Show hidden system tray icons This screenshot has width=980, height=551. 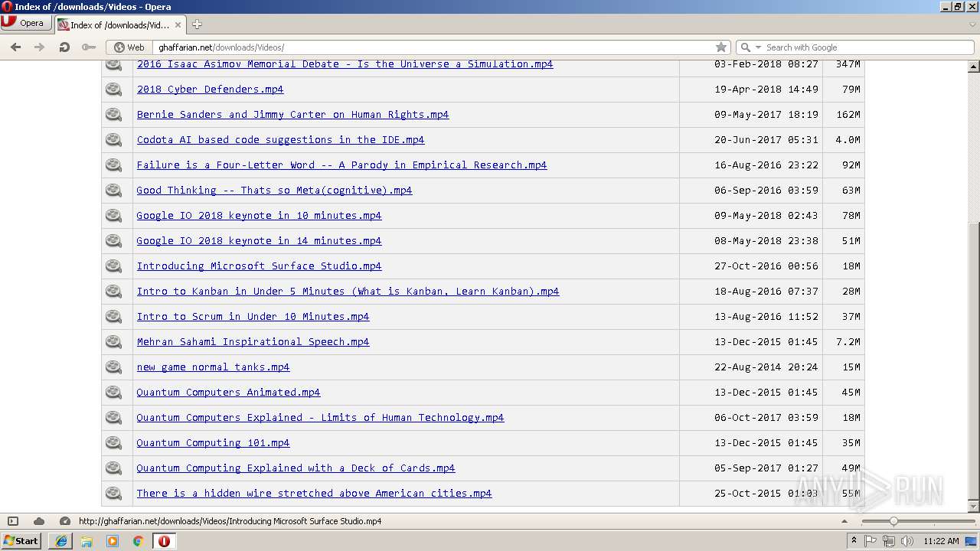pos(854,540)
